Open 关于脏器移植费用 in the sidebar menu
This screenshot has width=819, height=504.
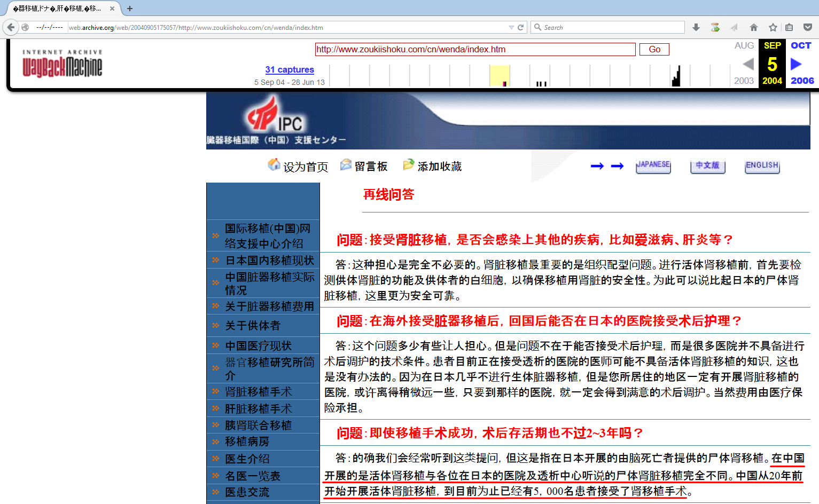tap(269, 306)
